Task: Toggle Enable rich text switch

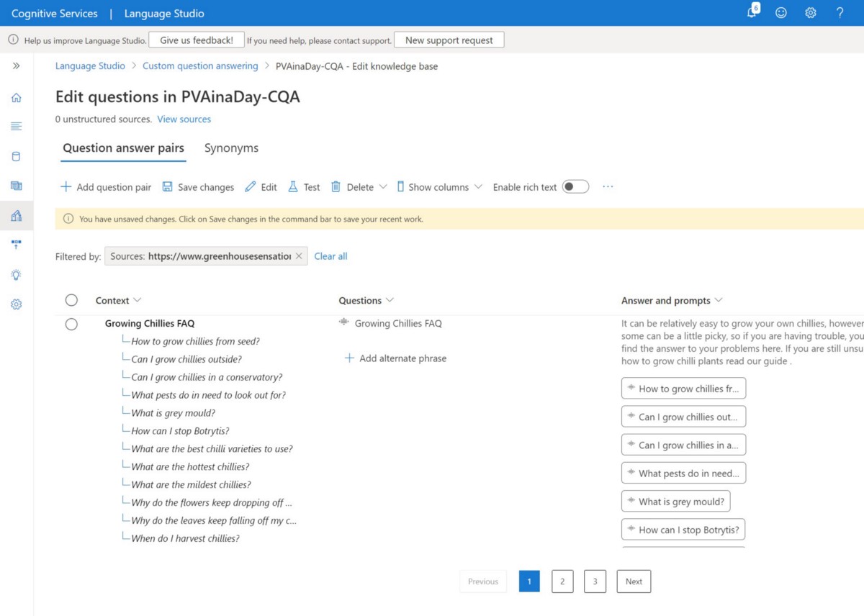Action: tap(575, 187)
